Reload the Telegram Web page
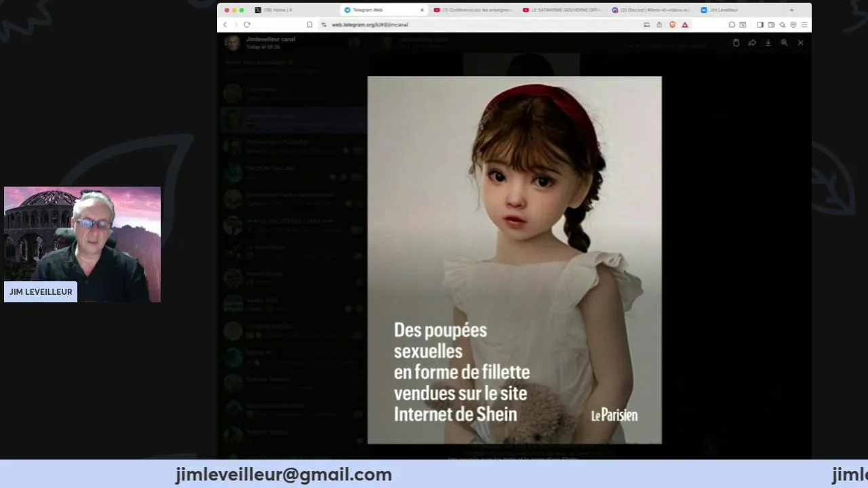 click(x=247, y=24)
